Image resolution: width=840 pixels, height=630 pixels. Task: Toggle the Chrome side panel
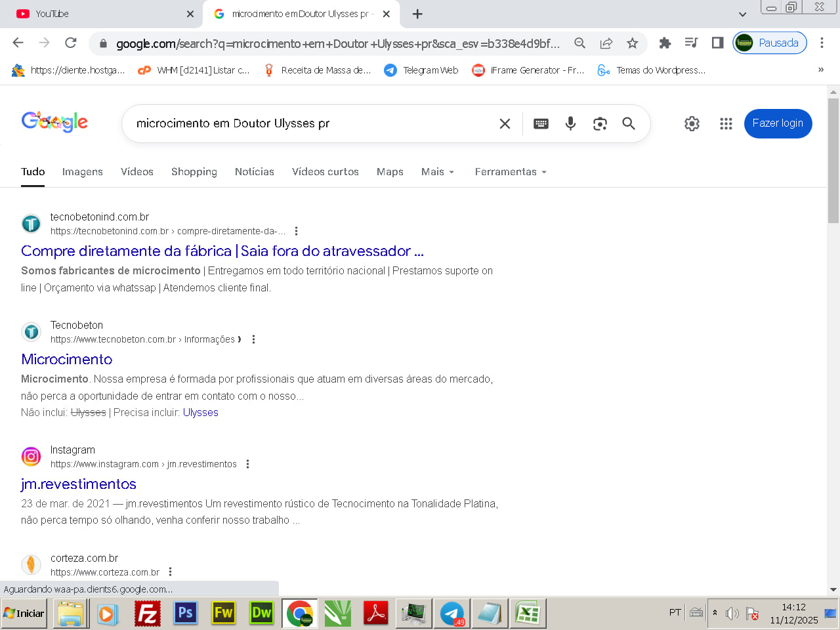pyautogui.click(x=717, y=43)
